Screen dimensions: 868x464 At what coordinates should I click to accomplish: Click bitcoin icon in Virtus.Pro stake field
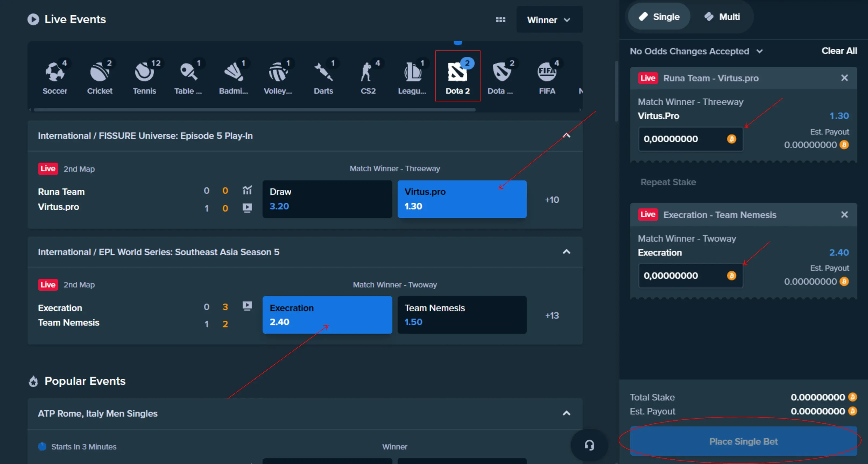[x=732, y=139]
